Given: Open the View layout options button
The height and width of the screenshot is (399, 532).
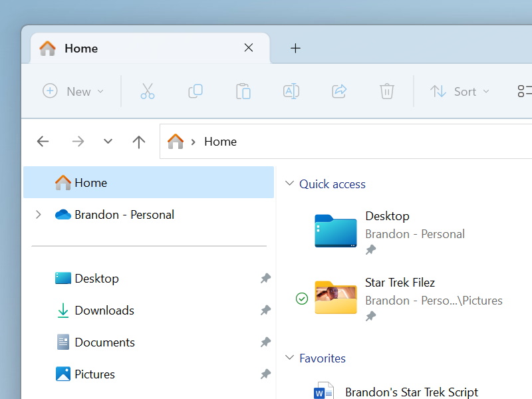Looking at the screenshot, I should 525,91.
